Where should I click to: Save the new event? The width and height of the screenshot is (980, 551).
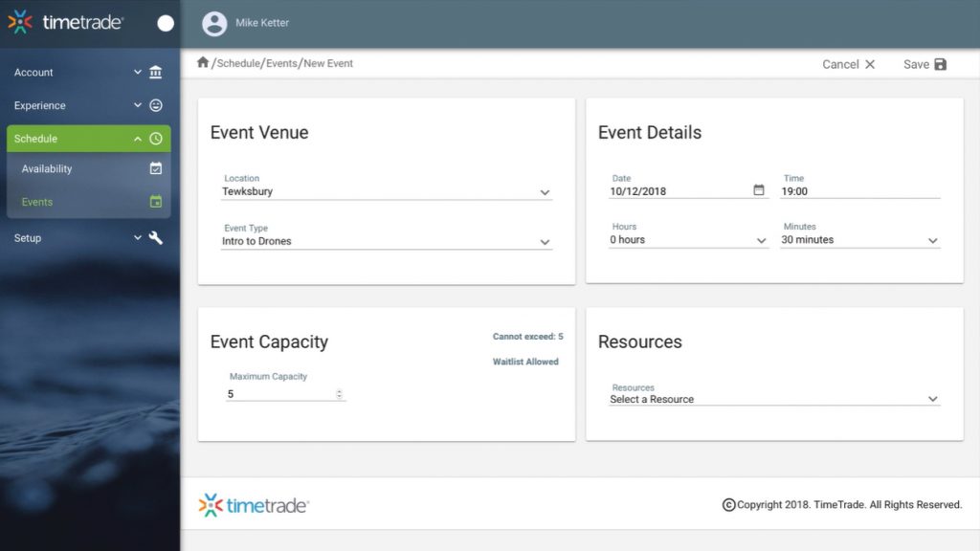924,64
